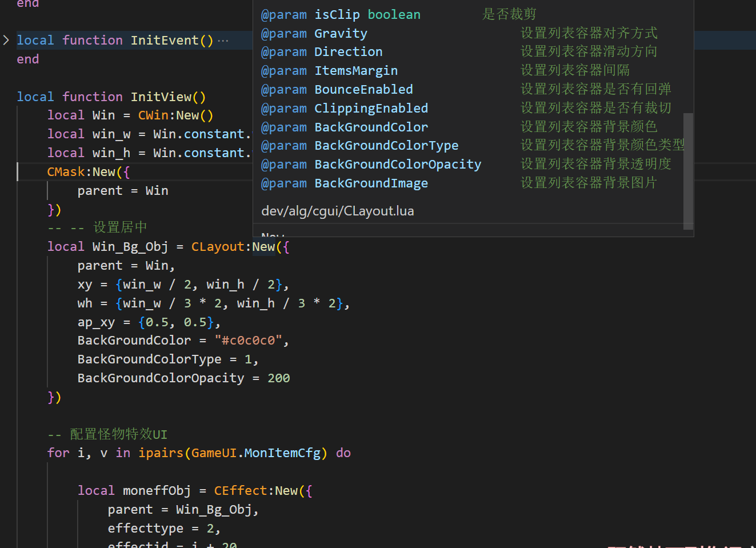This screenshot has width=756, height=548.
Task: Click the description 是否裁剪 in hover
Action: tap(509, 14)
